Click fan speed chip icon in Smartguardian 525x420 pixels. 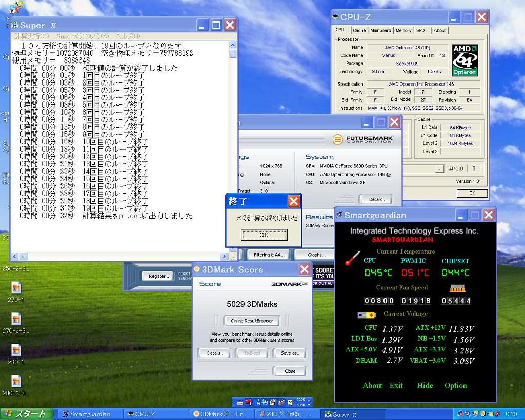point(457,288)
